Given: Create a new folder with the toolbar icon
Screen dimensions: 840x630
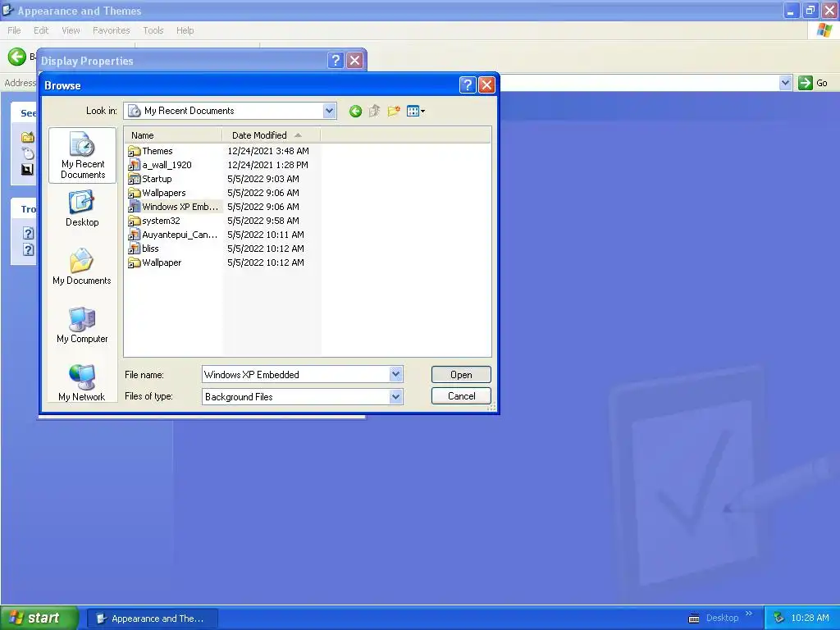Looking at the screenshot, I should (x=394, y=111).
